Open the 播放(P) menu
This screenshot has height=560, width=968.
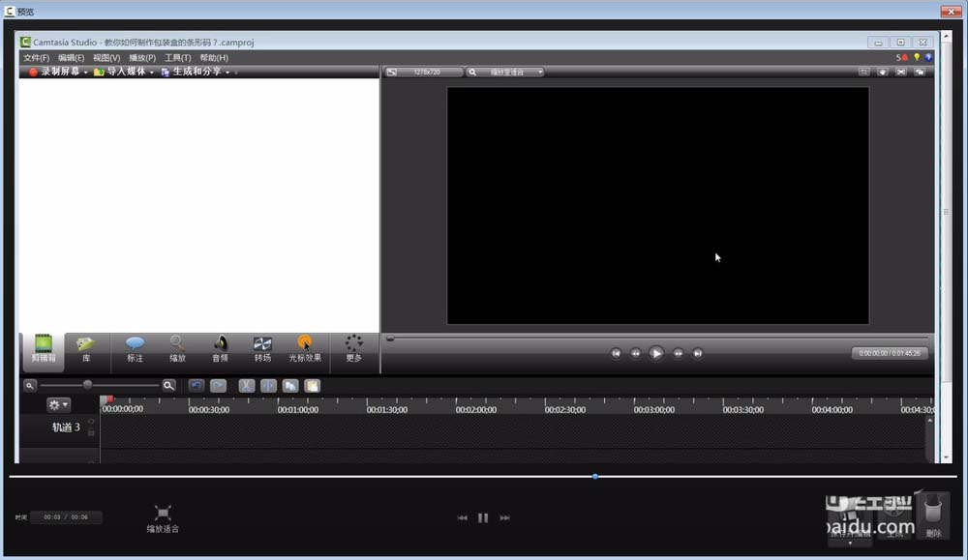[x=142, y=57]
